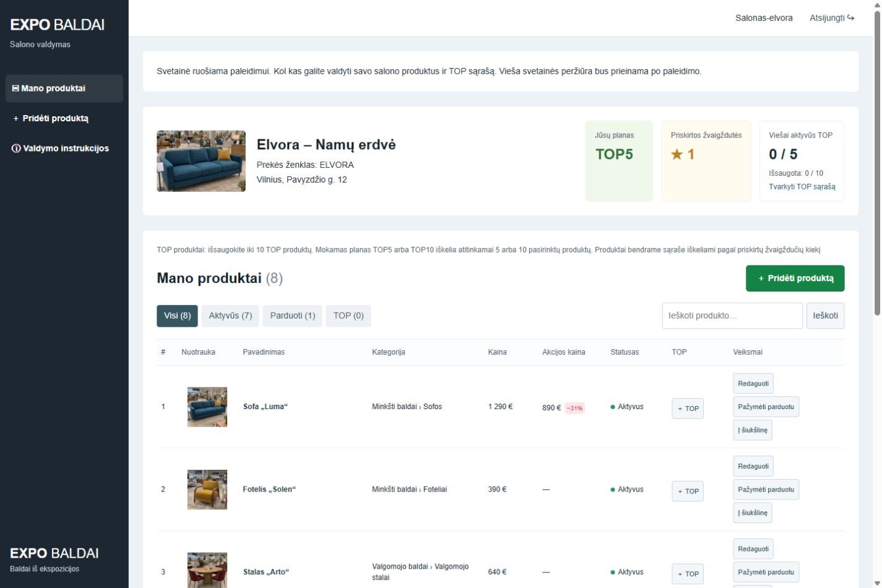Select the Parduoti (1) filter tab
The height and width of the screenshot is (588, 882).
pyautogui.click(x=293, y=316)
